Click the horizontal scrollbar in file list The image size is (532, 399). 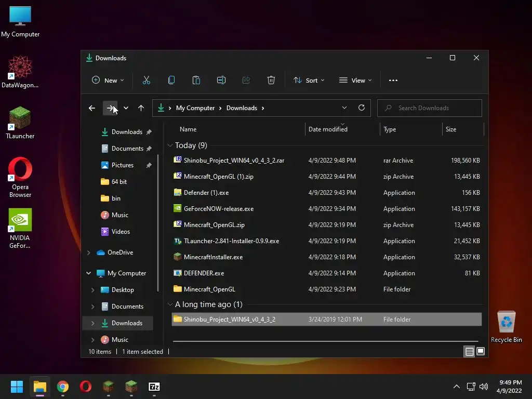325,341
